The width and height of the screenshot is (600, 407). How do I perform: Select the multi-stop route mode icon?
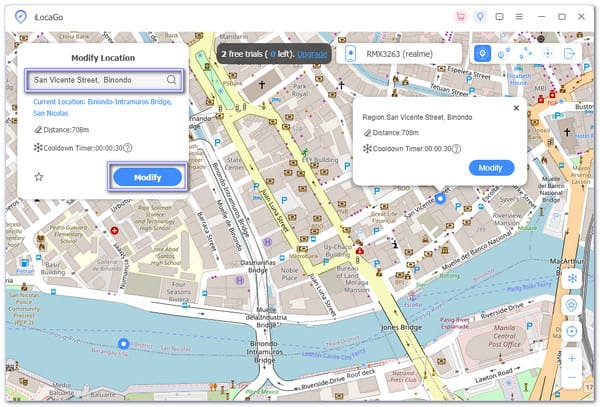pyautogui.click(x=526, y=53)
